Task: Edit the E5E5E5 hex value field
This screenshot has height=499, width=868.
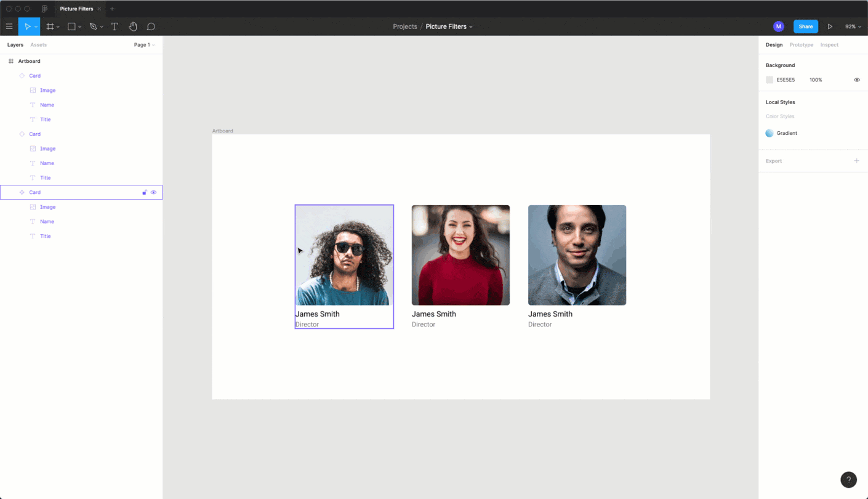Action: 786,80
